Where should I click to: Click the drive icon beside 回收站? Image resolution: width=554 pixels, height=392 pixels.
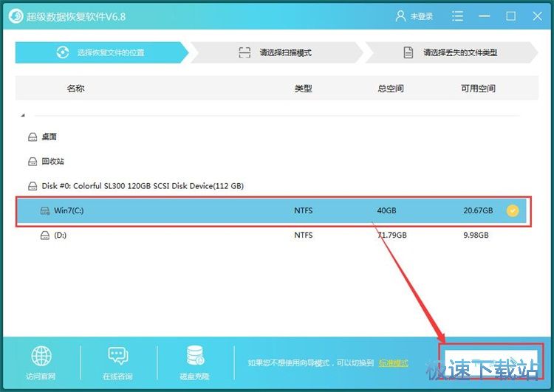coord(33,162)
